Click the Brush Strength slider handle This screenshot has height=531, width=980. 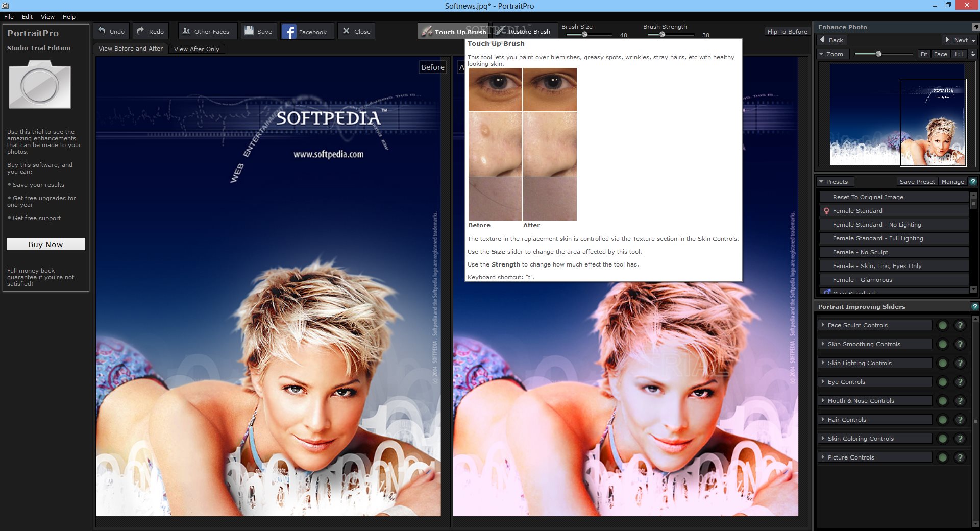[x=662, y=34]
